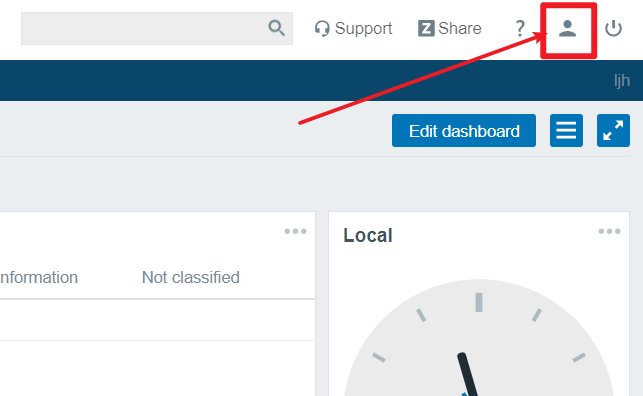Click the Edit dashboard button
This screenshot has width=643, height=396.
[x=464, y=131]
